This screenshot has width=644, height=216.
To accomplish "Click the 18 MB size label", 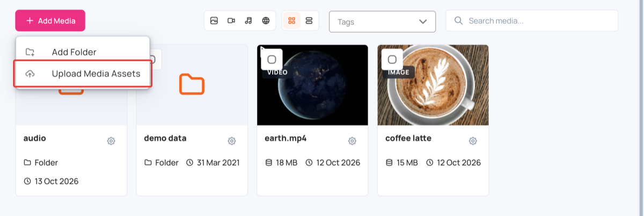I will (x=287, y=162).
